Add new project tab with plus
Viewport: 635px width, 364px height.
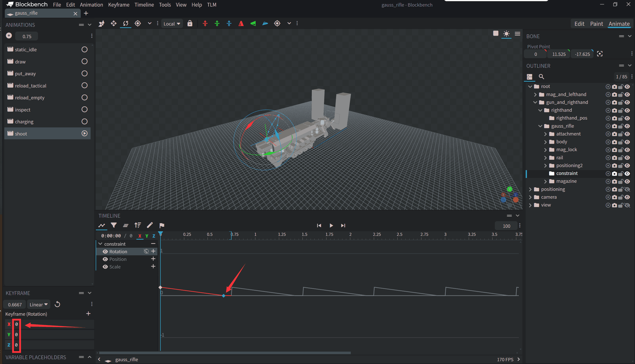pos(86,13)
